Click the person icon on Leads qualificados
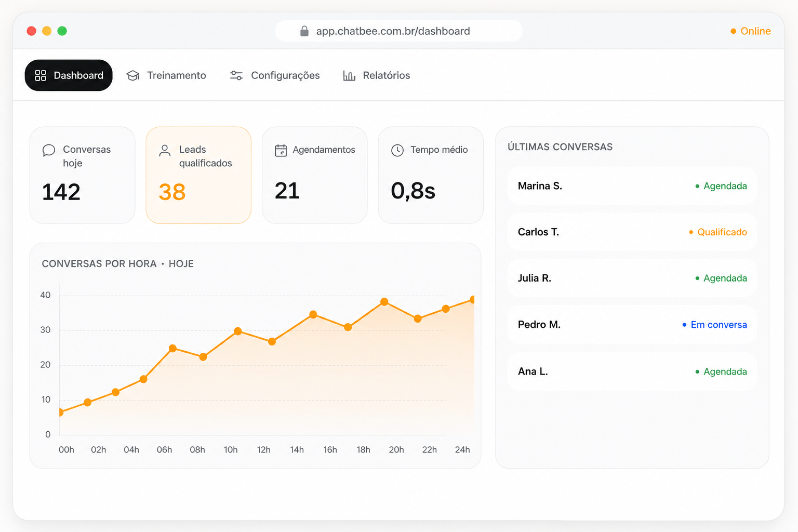The height and width of the screenshot is (532, 798). pyautogui.click(x=165, y=150)
